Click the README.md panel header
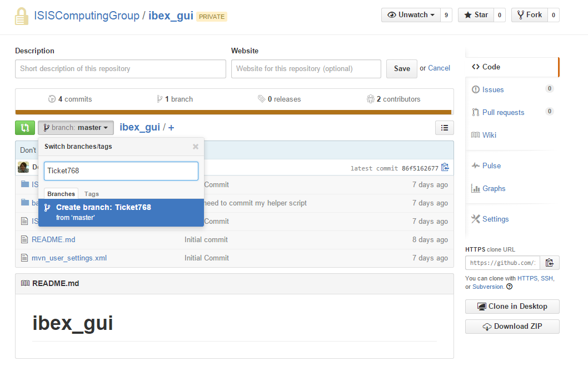 click(x=235, y=284)
